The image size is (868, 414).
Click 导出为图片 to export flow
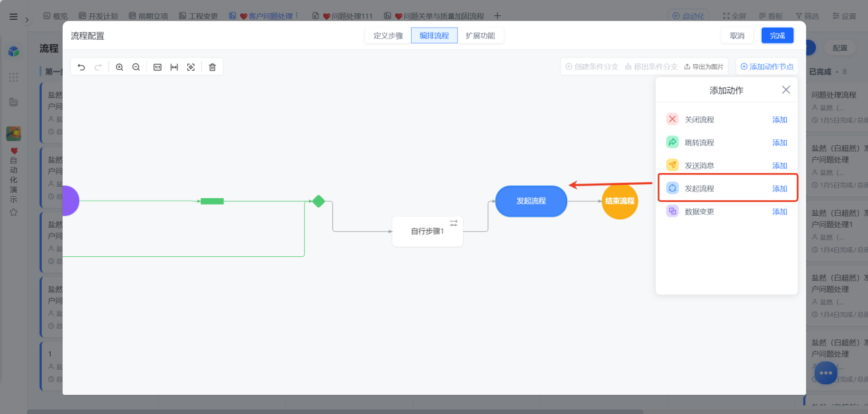tap(704, 67)
